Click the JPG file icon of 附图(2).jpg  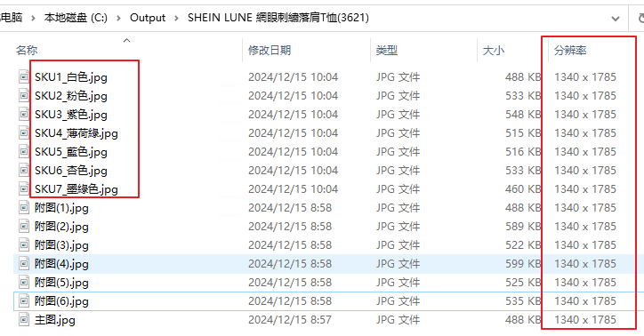click(24, 226)
